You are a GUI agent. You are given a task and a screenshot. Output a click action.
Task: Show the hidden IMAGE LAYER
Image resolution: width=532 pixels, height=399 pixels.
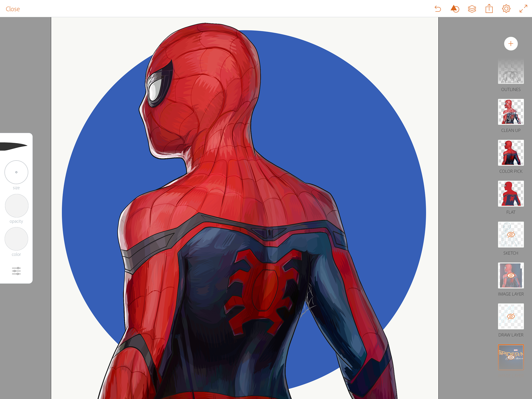point(511,275)
